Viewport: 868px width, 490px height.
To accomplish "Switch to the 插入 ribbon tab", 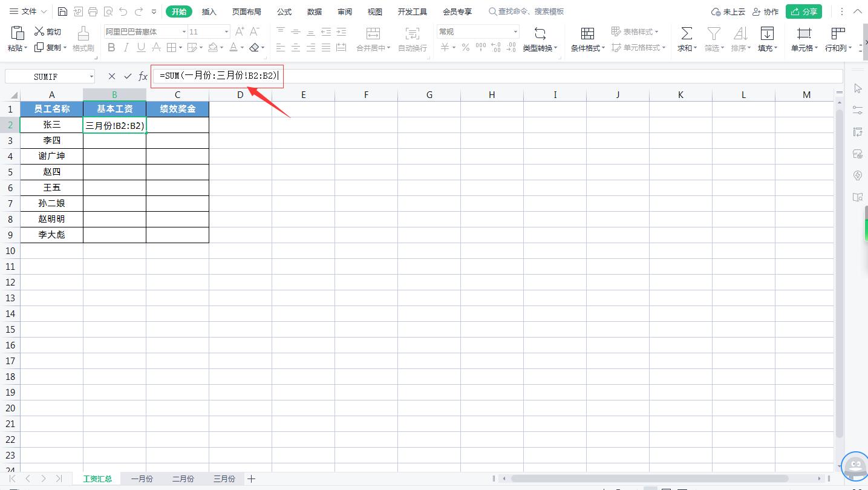I will [209, 11].
